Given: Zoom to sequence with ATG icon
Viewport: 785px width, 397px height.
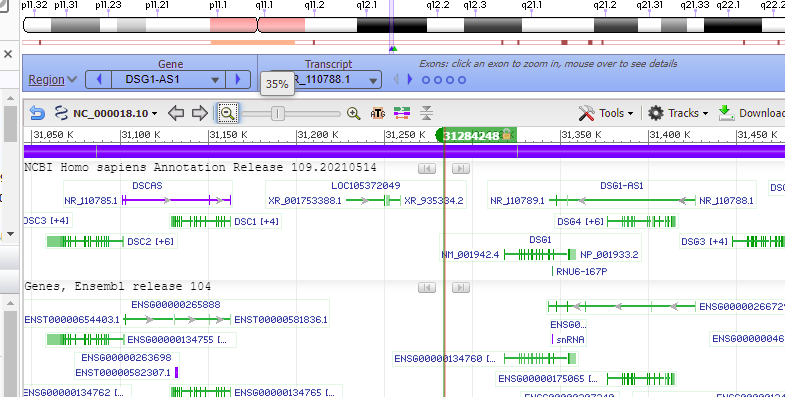Looking at the screenshot, I should point(378,113).
